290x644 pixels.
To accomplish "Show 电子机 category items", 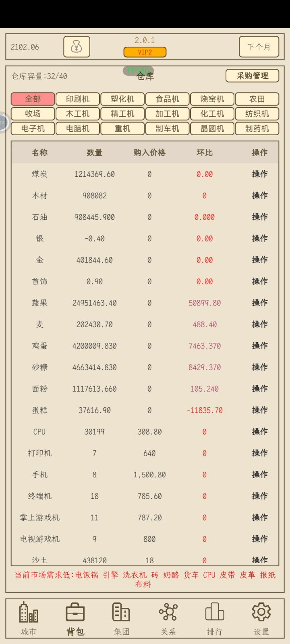I will (x=33, y=129).
